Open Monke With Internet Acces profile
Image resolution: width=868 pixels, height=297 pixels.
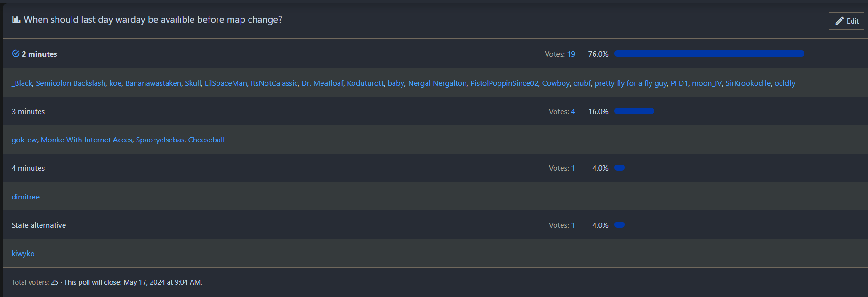click(87, 140)
